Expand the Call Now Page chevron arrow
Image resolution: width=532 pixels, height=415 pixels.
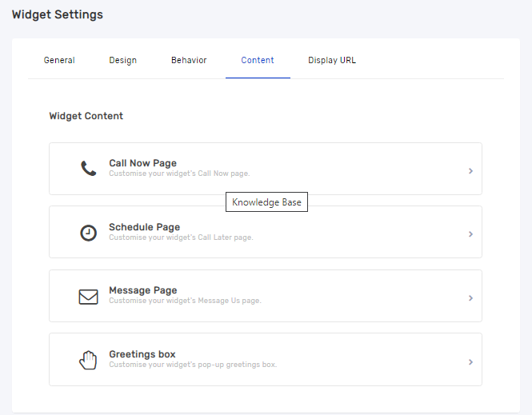(x=470, y=170)
